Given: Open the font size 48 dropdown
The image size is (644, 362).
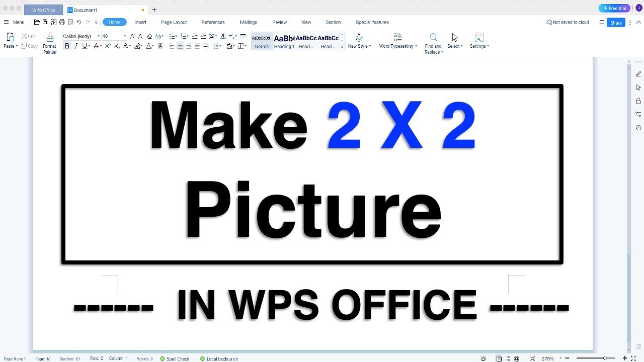Looking at the screenshot, I should click(x=125, y=36).
